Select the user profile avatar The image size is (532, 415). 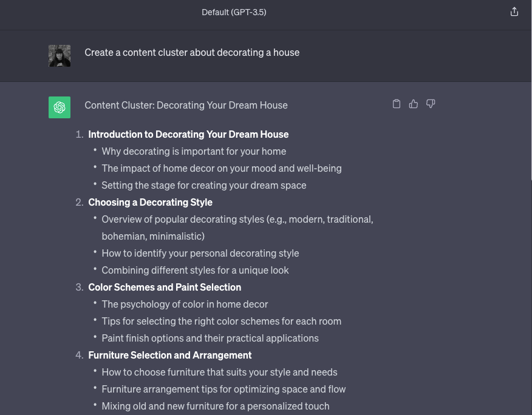60,55
